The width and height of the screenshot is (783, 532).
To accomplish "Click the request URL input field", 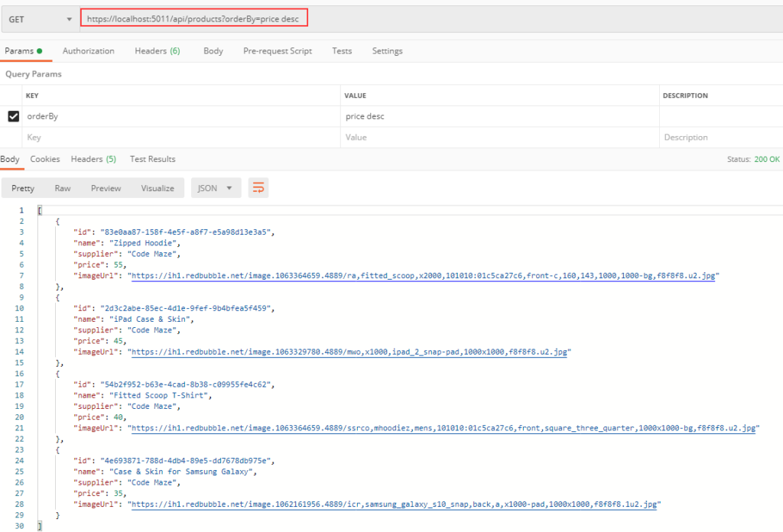I will click(193, 18).
